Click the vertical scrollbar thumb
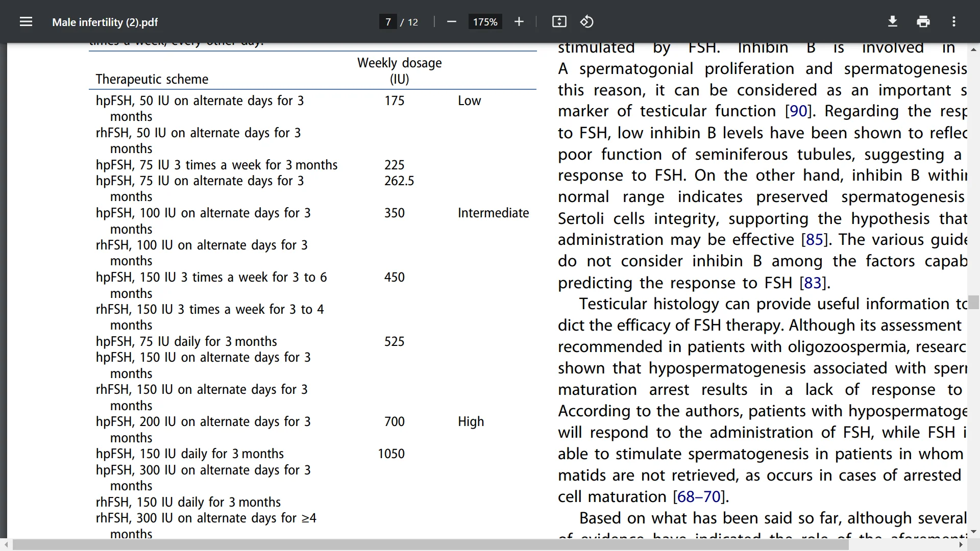 click(974, 302)
